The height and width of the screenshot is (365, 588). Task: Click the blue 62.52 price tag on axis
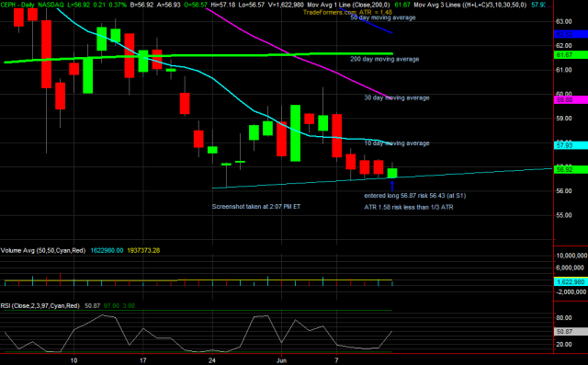click(571, 34)
